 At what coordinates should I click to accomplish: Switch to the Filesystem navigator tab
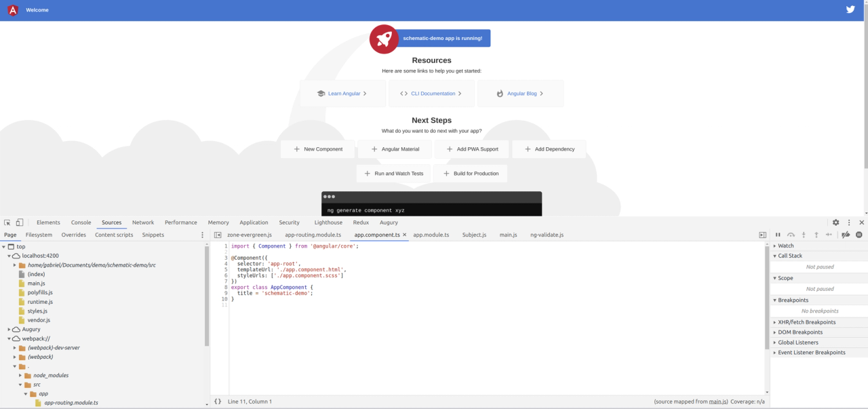[39, 235]
